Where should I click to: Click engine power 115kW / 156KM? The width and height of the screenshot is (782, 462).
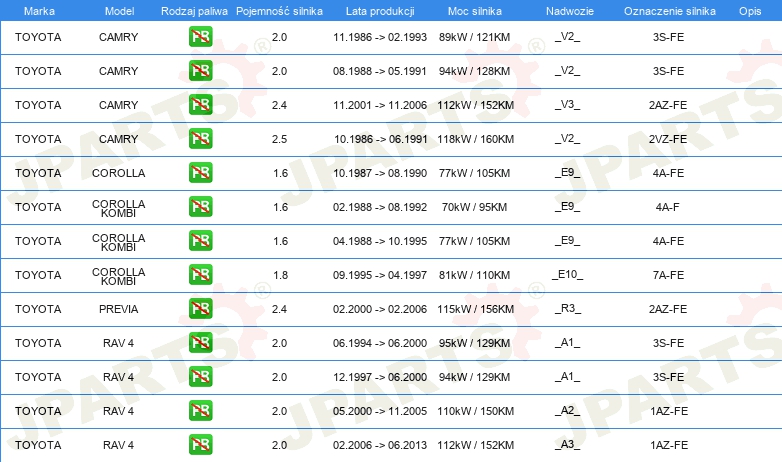(475, 309)
